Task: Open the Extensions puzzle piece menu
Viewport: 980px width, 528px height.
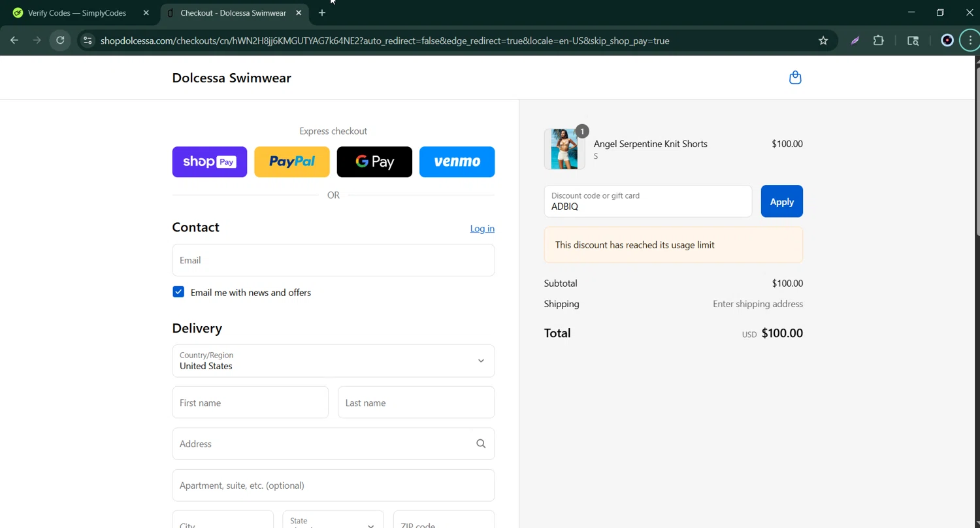Action: (879, 41)
